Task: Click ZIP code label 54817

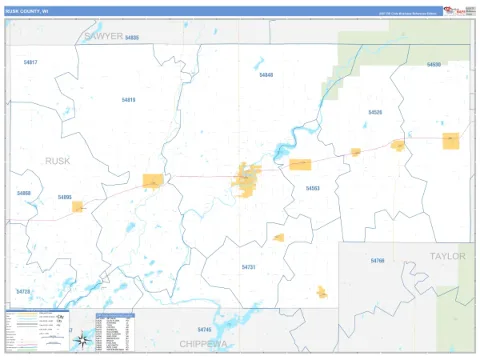Action: [x=31, y=62]
